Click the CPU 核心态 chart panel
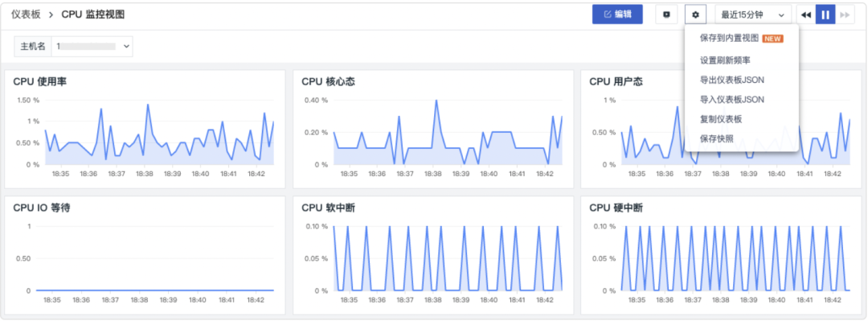Image resolution: width=868 pixels, height=321 pixels. click(x=433, y=130)
